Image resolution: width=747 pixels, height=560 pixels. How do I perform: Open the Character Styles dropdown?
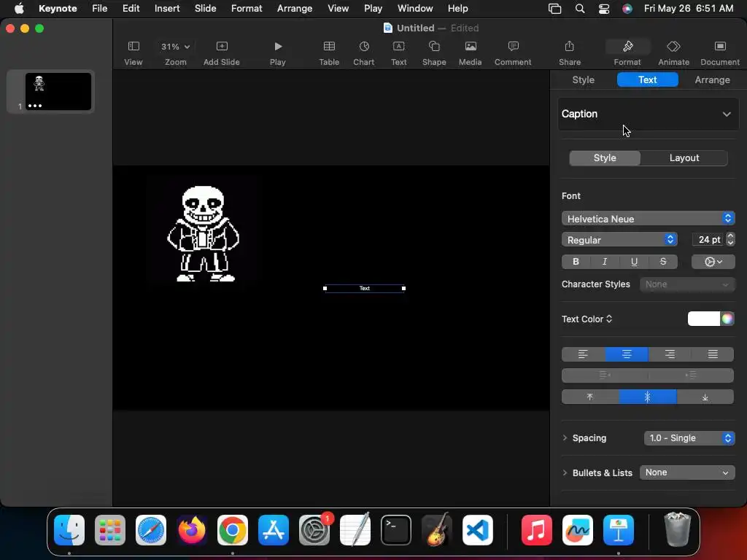(x=687, y=284)
